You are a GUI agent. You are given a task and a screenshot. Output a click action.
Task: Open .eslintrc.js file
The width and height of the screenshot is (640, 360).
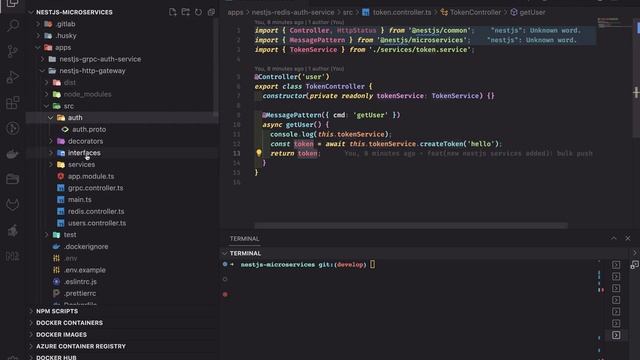[80, 282]
